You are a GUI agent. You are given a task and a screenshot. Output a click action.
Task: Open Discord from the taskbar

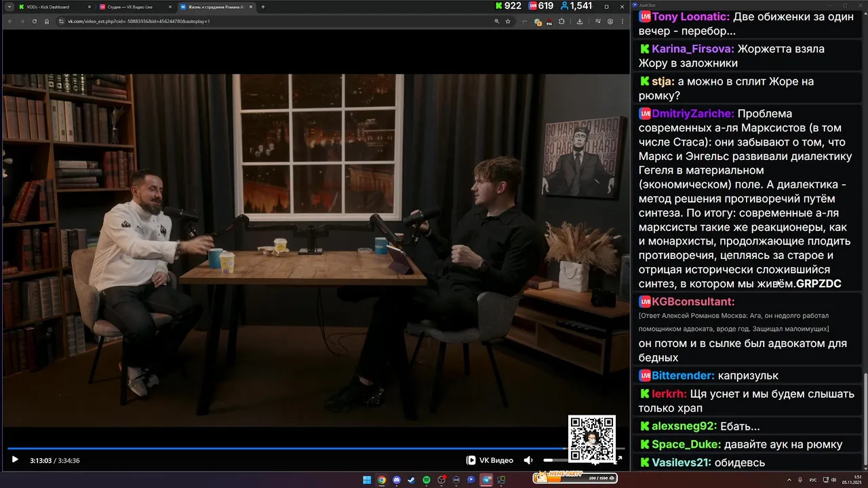point(397,479)
